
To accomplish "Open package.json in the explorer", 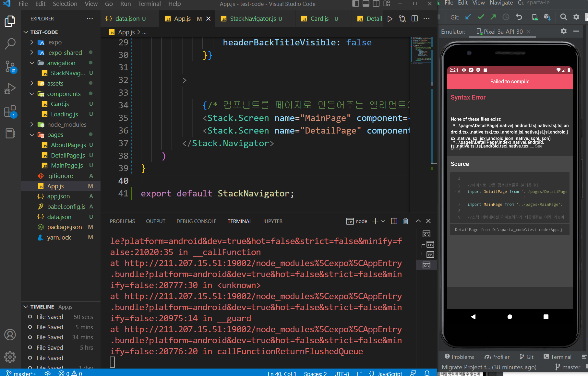I will pyautogui.click(x=65, y=227).
